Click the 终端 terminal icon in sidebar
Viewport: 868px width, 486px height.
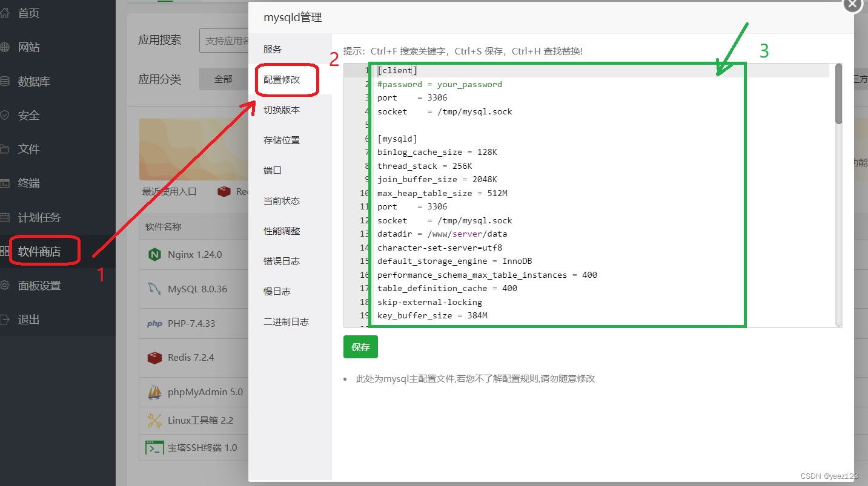tap(4, 183)
